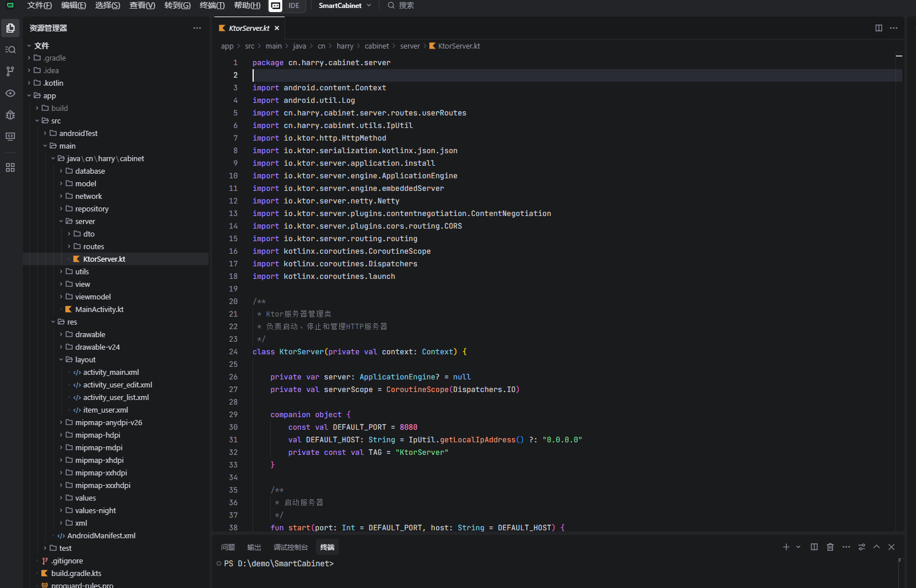Open MainActivity.kt in the file tree

point(99,309)
